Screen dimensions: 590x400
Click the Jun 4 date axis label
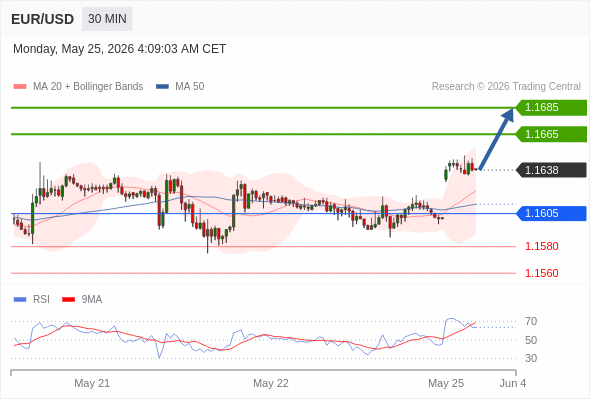(513, 383)
